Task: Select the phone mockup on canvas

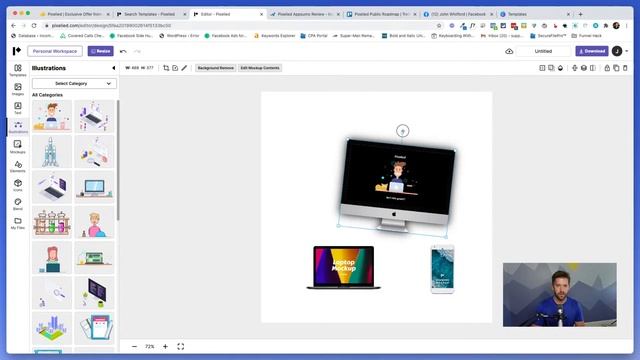Action: 442,269
